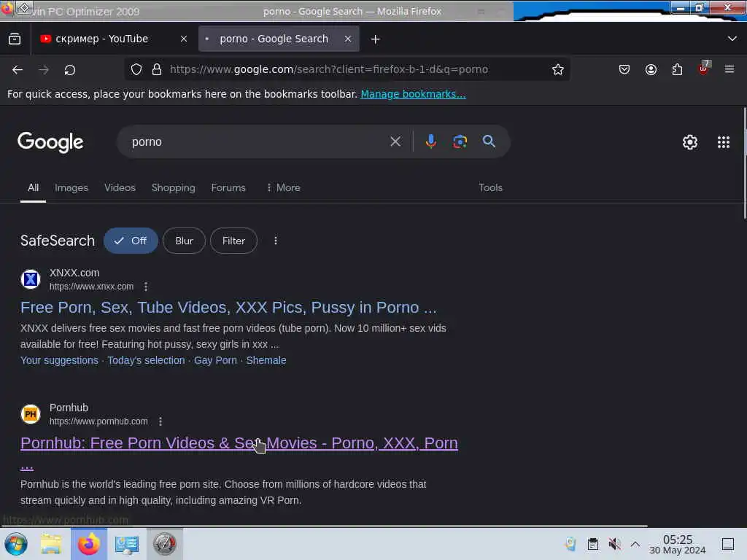Viewport: 747px width, 560px height.
Task: Switch to the Videos results tab
Action: (x=120, y=187)
